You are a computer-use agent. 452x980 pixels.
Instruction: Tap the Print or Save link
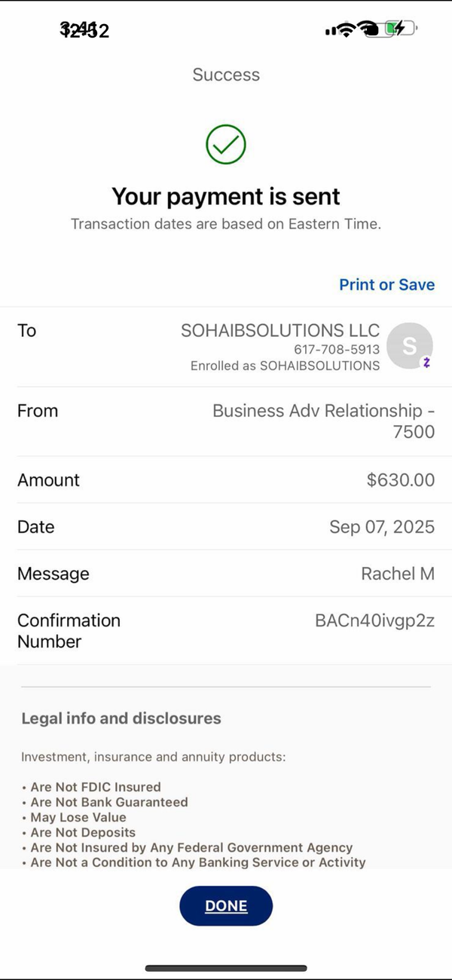pos(386,284)
